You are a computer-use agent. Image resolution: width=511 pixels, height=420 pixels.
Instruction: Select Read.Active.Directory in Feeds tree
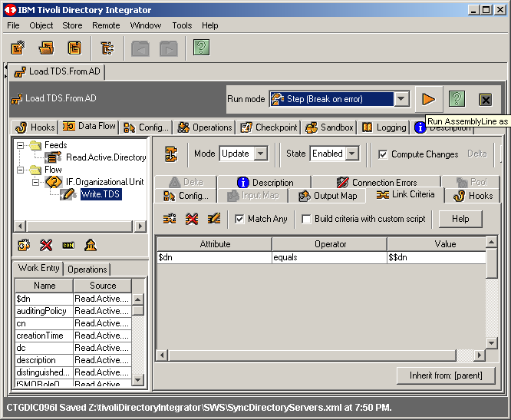point(105,157)
